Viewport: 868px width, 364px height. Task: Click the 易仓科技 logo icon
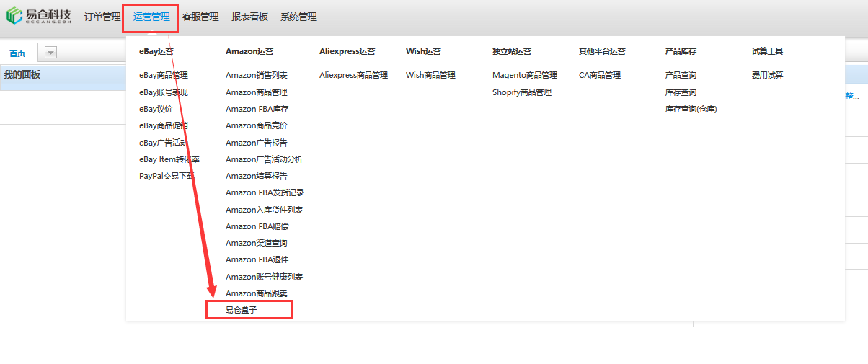(x=14, y=16)
